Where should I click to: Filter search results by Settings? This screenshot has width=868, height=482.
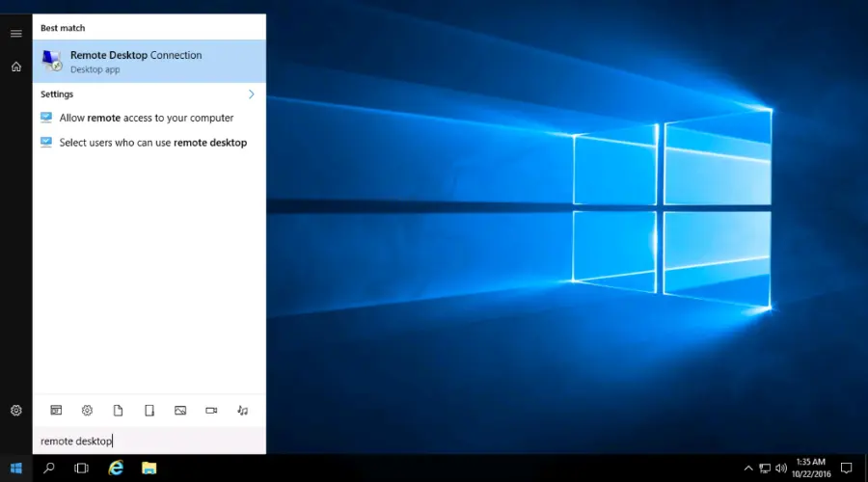click(87, 411)
